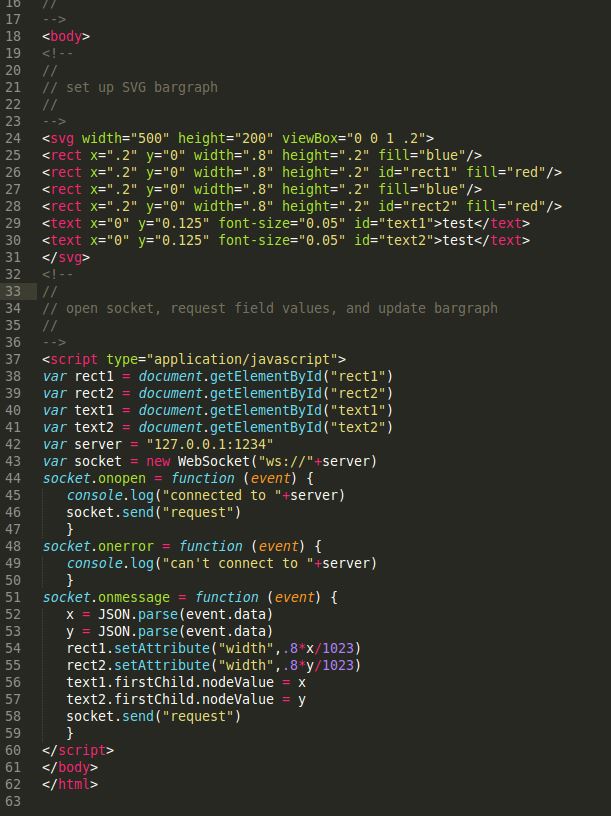Click the opening body tag
This screenshot has height=816, width=611.
pos(66,36)
